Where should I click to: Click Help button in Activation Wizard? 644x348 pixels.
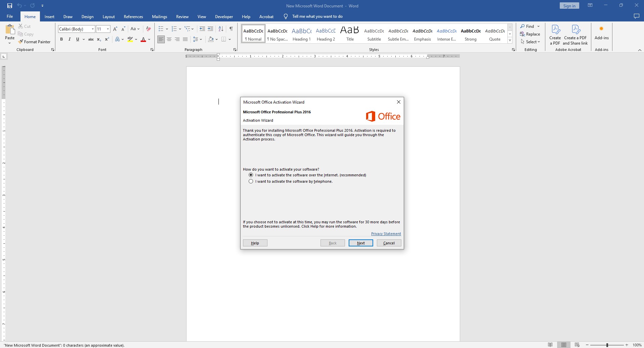click(255, 243)
